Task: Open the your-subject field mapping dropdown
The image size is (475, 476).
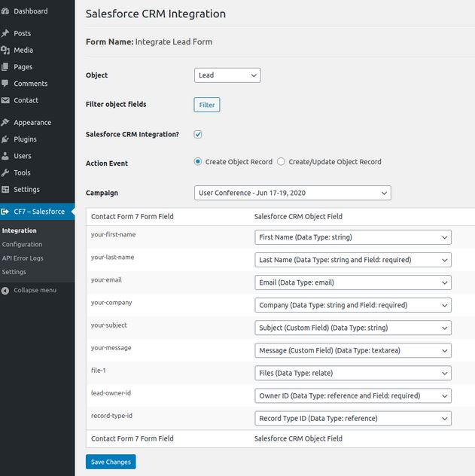Action: pyautogui.click(x=353, y=328)
